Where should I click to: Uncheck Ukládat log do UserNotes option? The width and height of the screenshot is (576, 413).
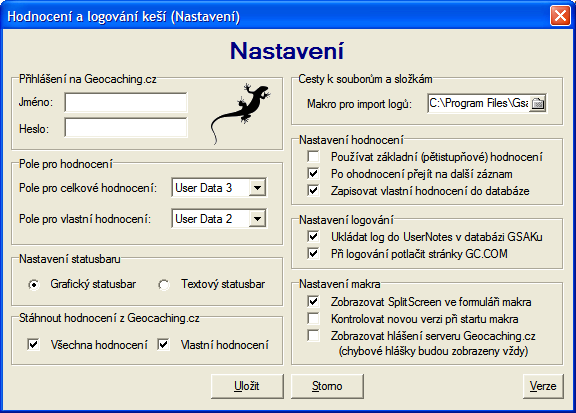coord(313,236)
